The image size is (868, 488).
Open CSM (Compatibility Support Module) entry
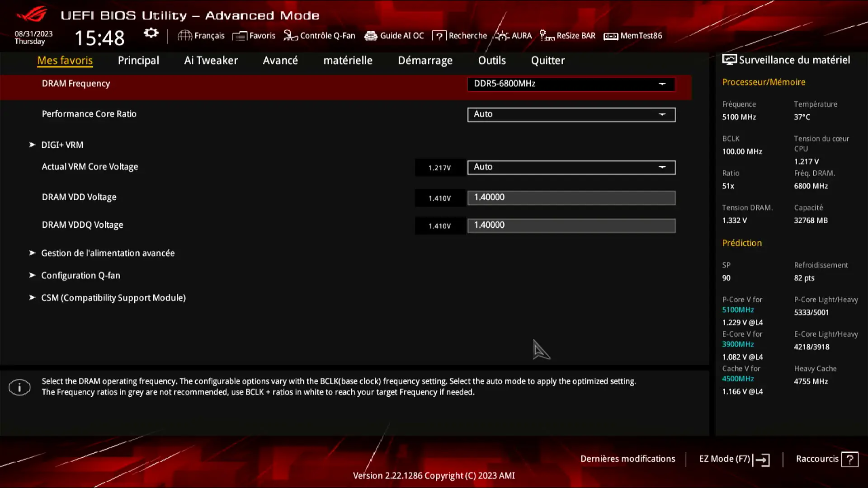[x=113, y=298]
